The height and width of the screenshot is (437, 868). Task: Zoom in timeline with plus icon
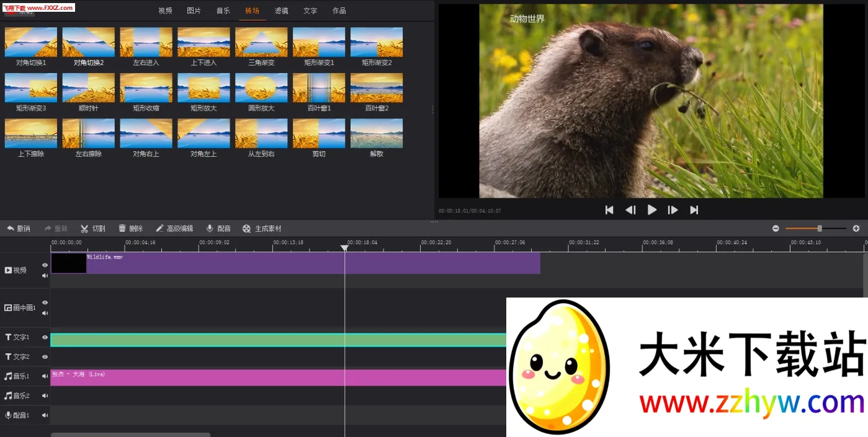tap(856, 229)
